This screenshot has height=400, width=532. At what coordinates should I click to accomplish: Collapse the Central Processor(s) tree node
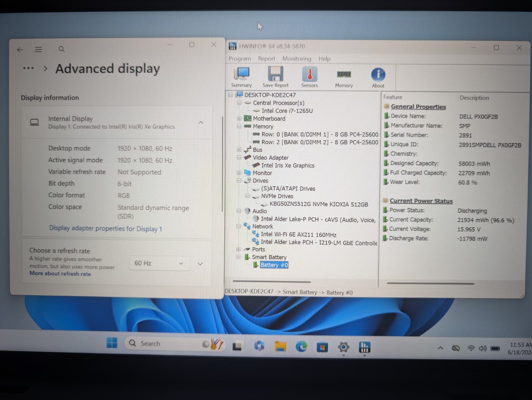[239, 103]
